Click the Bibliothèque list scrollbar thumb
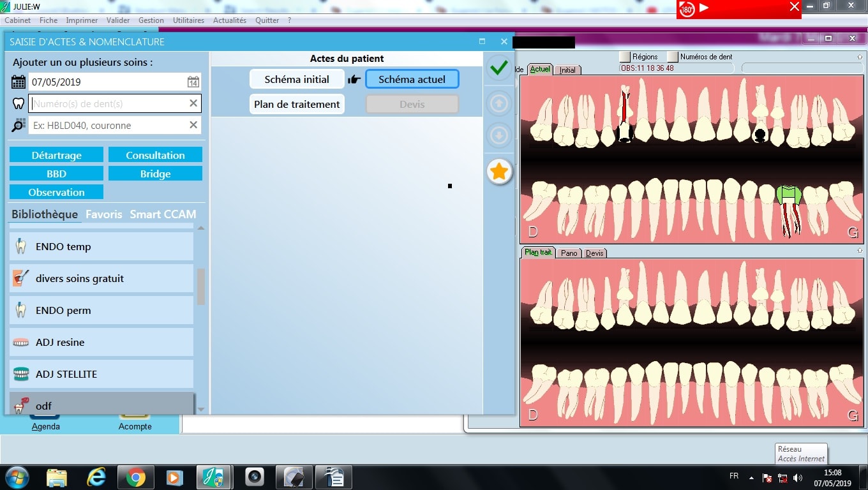Image resolution: width=868 pixels, height=490 pixels. [201, 286]
